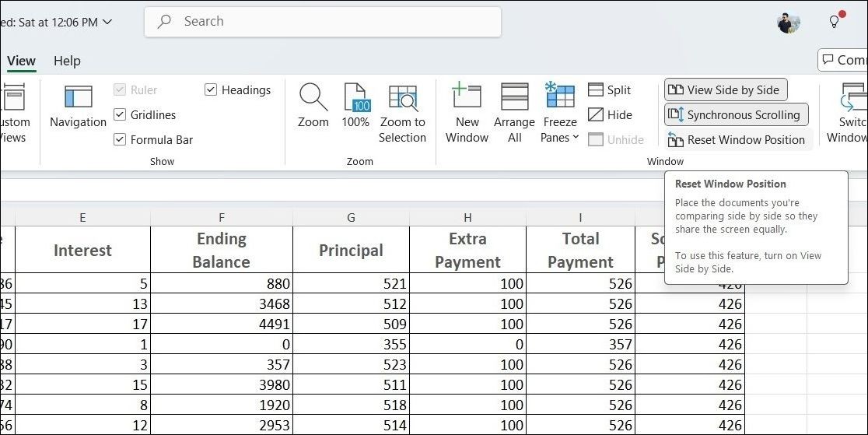
Task: Open the Navigation pane icon
Action: (x=78, y=97)
